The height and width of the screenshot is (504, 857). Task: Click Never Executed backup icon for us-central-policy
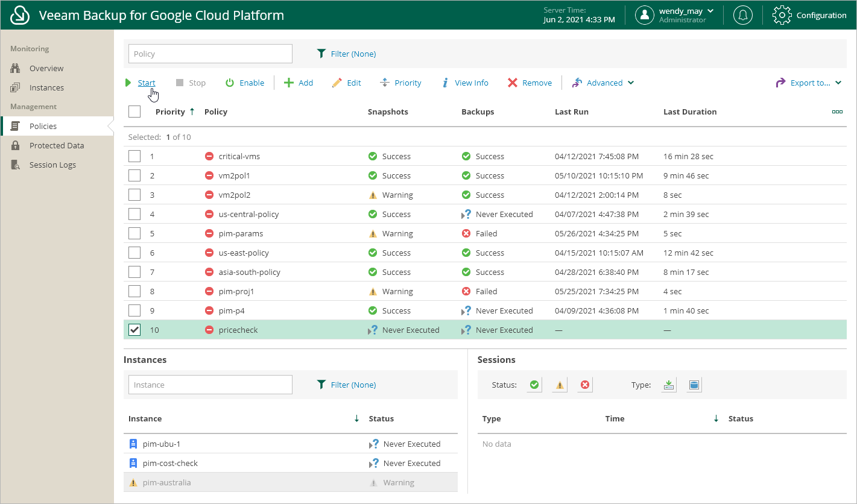466,214
